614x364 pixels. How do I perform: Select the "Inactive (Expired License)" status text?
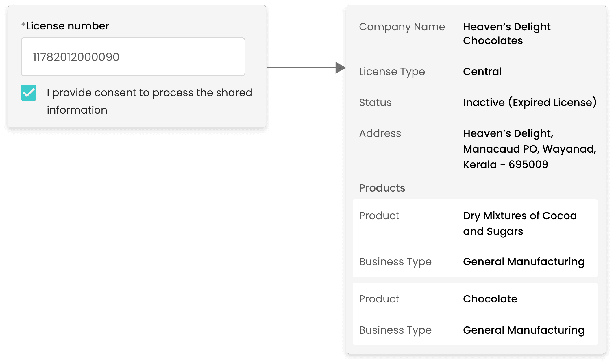530,103
